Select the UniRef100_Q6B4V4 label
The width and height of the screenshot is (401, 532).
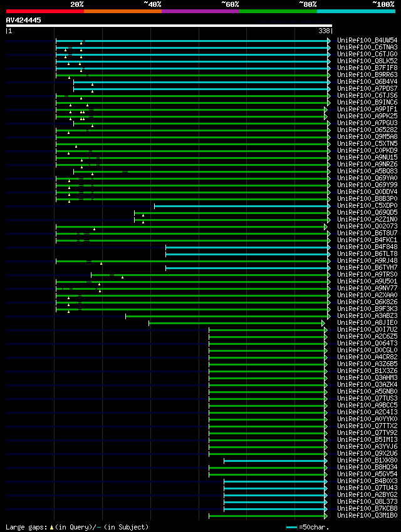(x=367, y=81)
